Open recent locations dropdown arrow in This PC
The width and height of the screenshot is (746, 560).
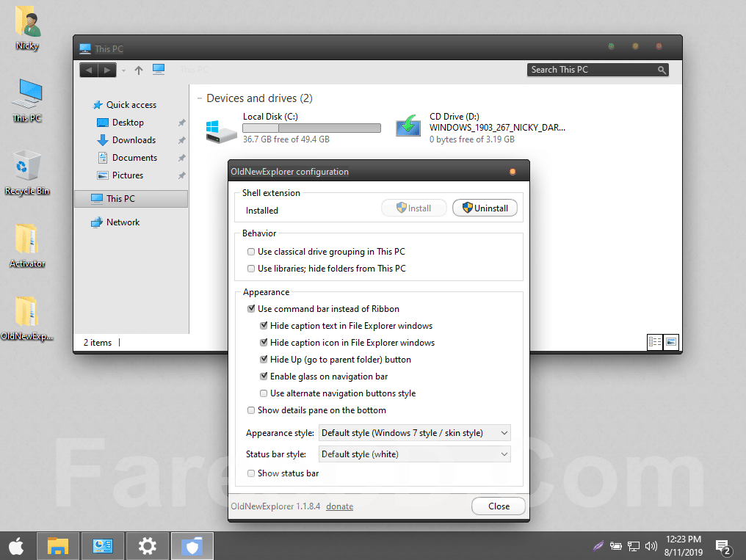click(x=123, y=71)
